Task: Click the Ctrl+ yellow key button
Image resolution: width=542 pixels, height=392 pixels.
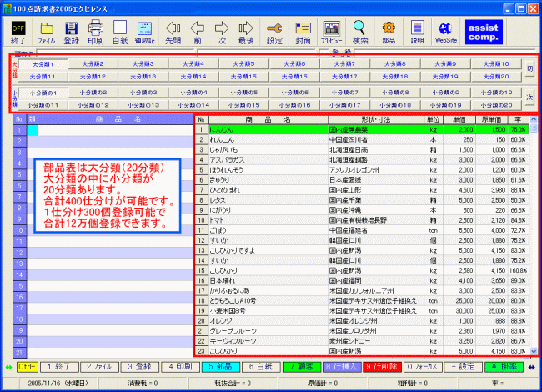Action: pos(27,367)
